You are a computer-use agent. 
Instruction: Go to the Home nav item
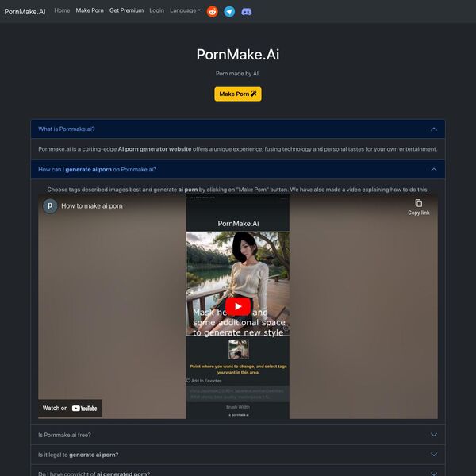click(x=62, y=11)
